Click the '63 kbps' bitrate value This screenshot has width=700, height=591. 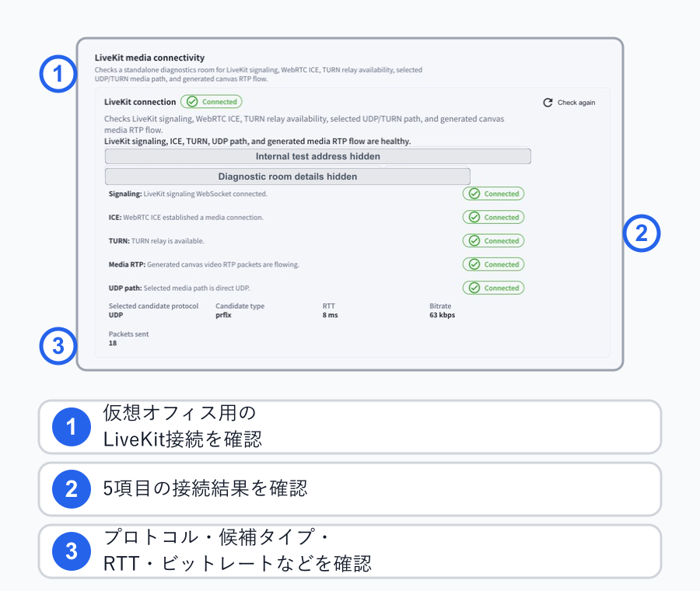pos(442,315)
